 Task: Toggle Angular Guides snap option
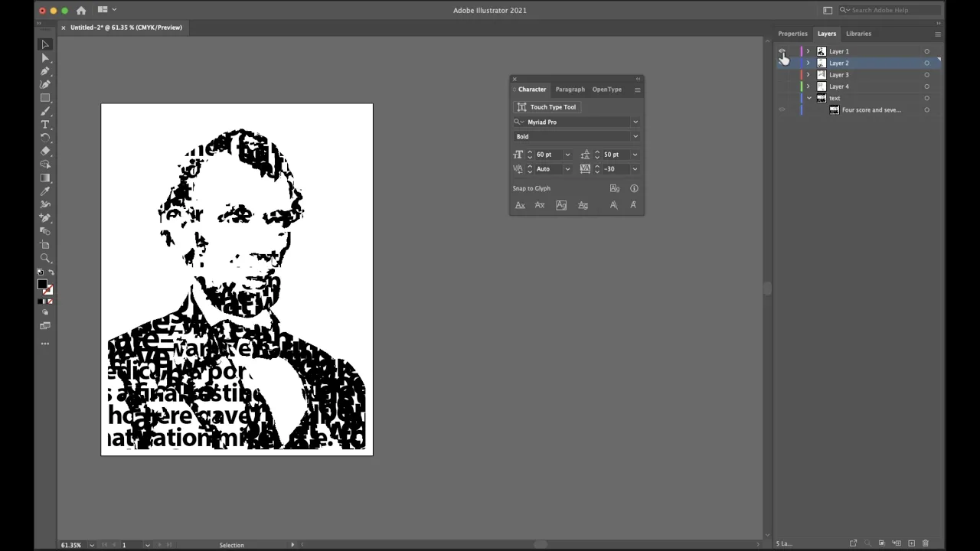[x=613, y=205]
